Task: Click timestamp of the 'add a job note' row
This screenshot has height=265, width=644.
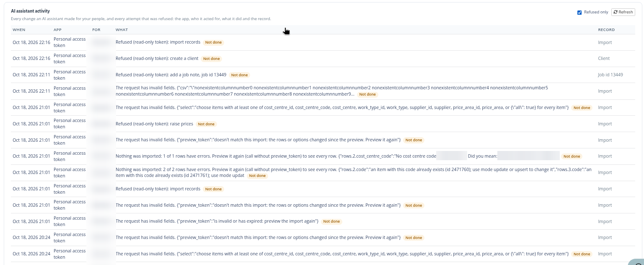Action: coord(31,75)
